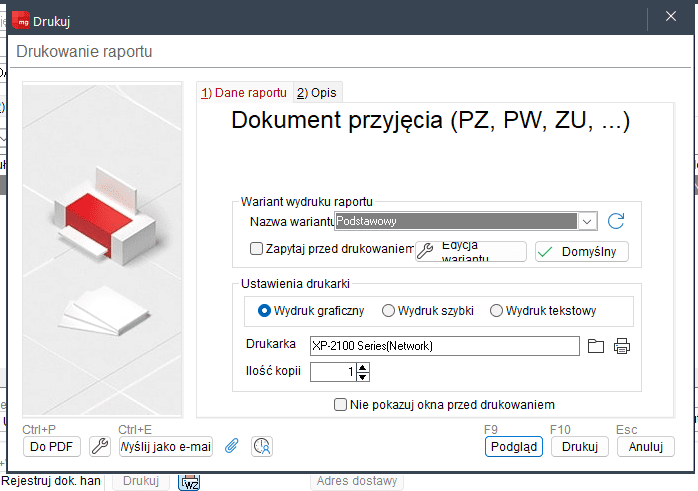Click the Drukarka printer name field
This screenshot has width=698, height=491.
click(443, 346)
